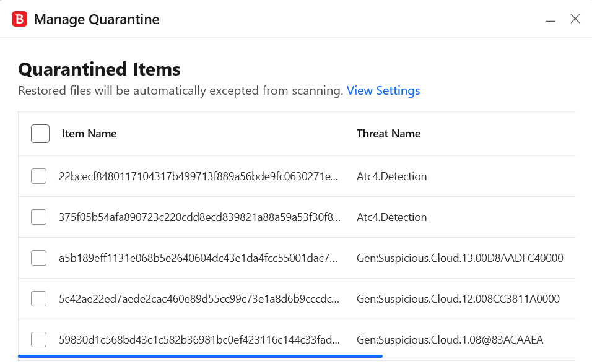This screenshot has width=592, height=364.
Task: Select item name a5b189eff1131e068b5e2640604dc...
Action: pyautogui.click(x=198, y=258)
